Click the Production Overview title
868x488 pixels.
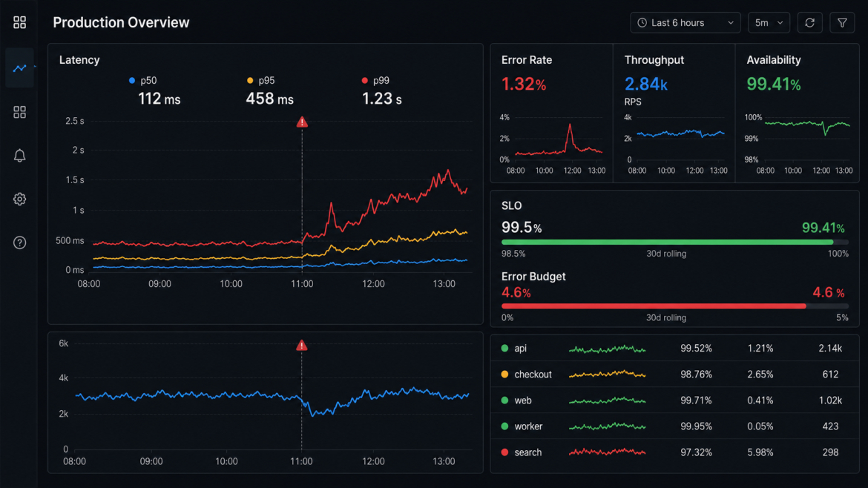(121, 22)
